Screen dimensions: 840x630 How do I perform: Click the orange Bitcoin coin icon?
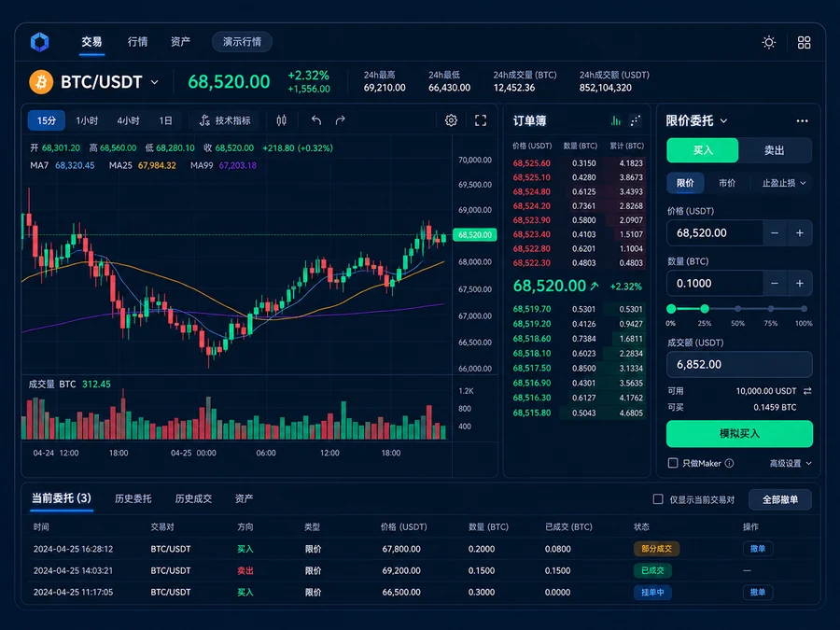(41, 82)
